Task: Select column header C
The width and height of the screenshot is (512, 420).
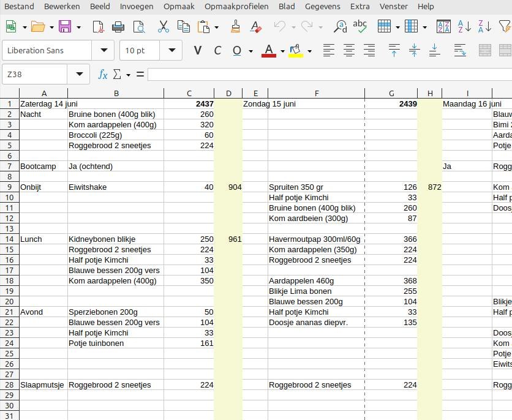Action: 189,93
